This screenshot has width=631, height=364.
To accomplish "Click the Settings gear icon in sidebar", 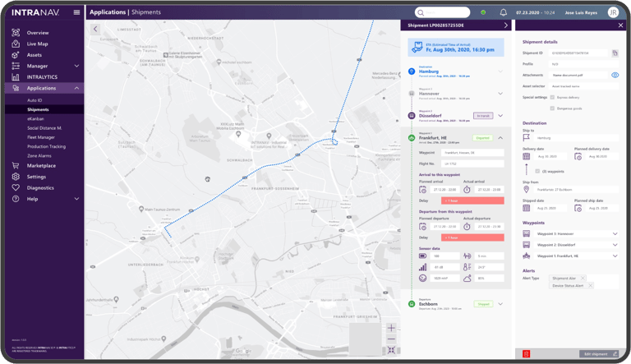I will (x=16, y=177).
